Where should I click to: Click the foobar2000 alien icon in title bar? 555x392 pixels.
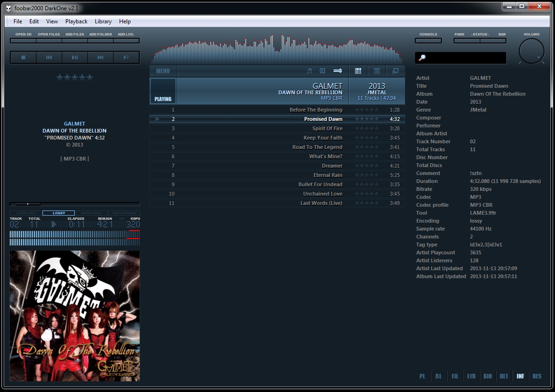[x=8, y=8]
